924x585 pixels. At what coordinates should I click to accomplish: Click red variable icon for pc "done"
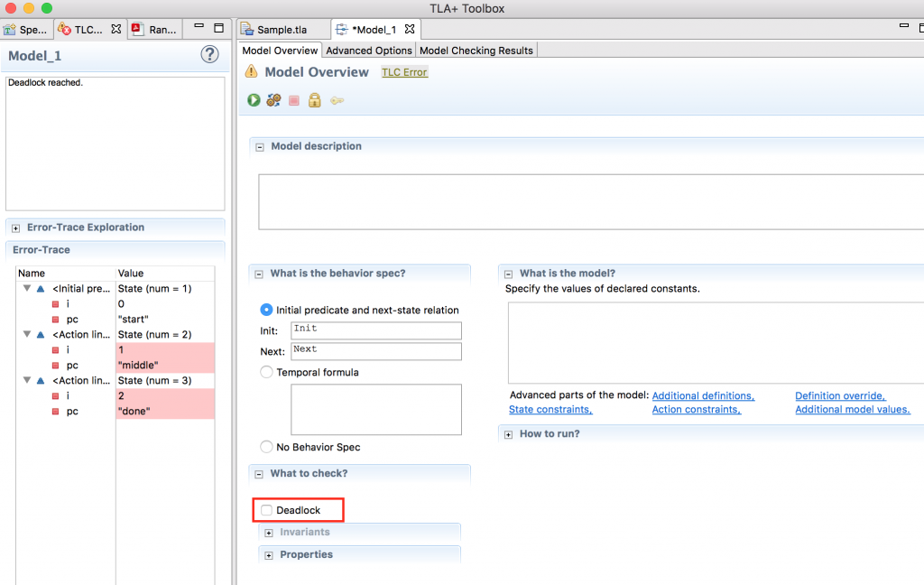[x=55, y=412]
